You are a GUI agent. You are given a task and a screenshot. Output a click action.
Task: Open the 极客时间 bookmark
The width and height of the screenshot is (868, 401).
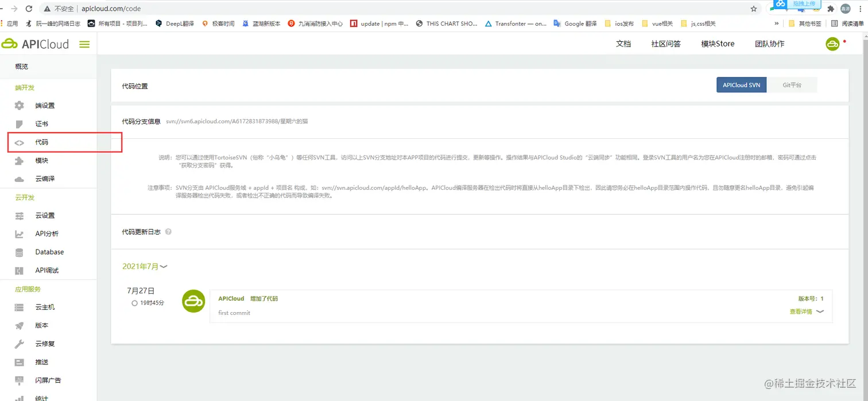218,24
